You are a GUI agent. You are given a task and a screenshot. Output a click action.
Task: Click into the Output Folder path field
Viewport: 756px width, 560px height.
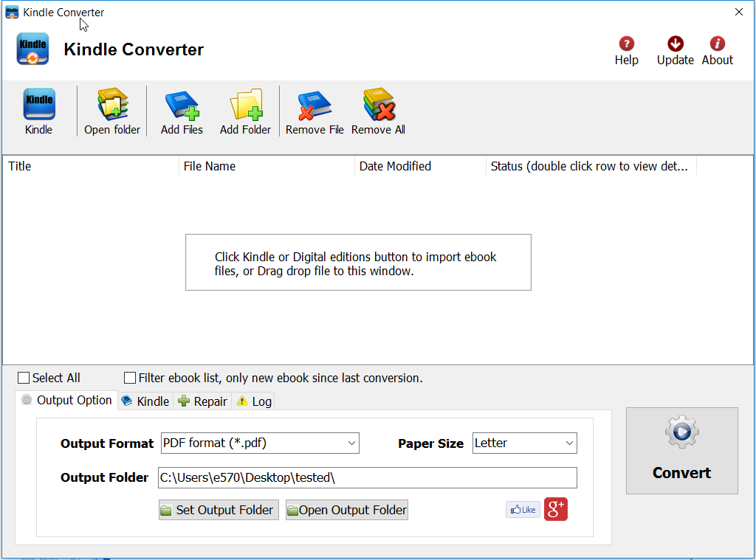(368, 477)
